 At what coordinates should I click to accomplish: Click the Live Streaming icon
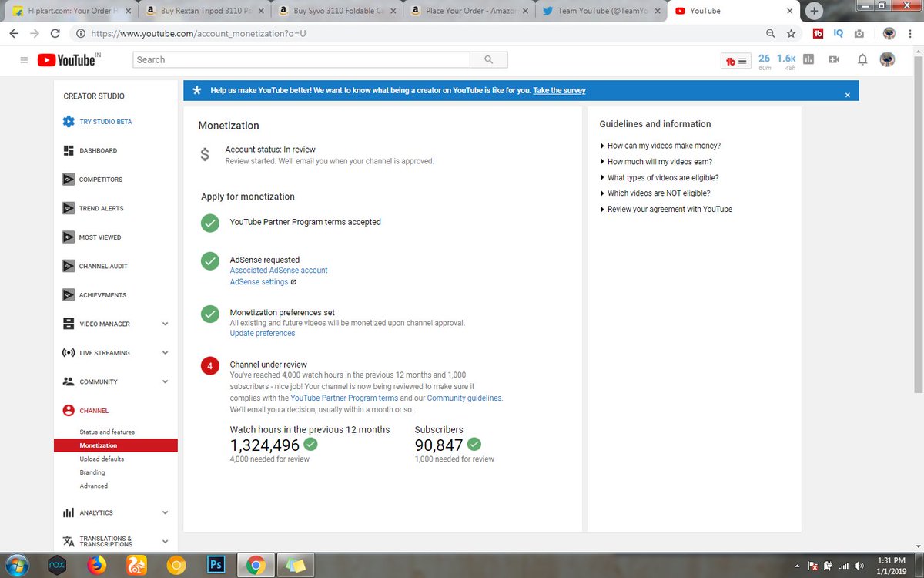point(69,353)
